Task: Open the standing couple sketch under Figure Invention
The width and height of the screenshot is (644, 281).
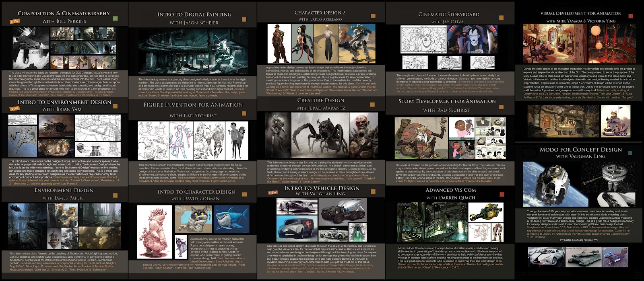Action: (x=237, y=140)
